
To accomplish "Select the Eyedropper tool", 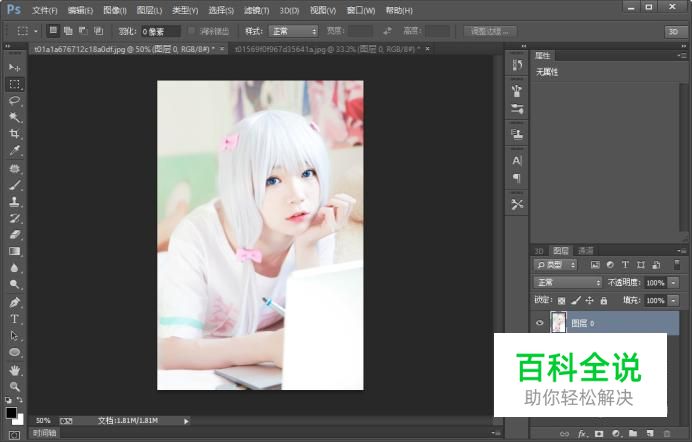I will 14,151.
